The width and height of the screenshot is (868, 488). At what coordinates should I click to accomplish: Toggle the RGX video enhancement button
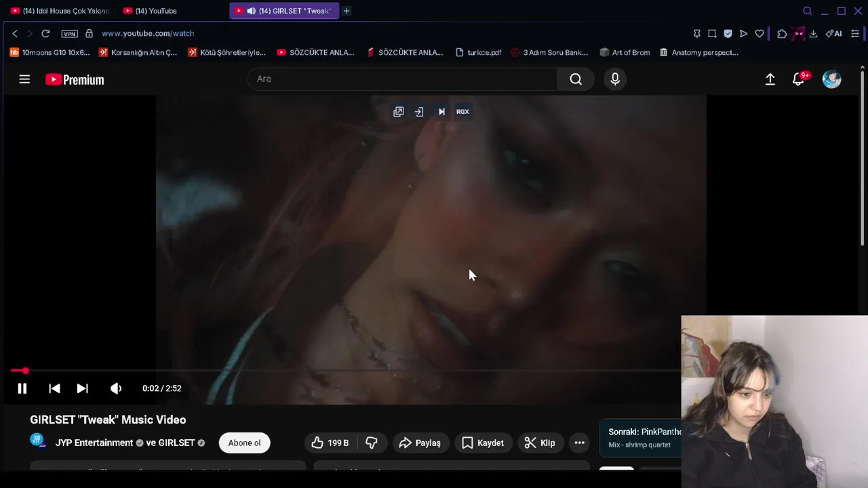pos(462,112)
